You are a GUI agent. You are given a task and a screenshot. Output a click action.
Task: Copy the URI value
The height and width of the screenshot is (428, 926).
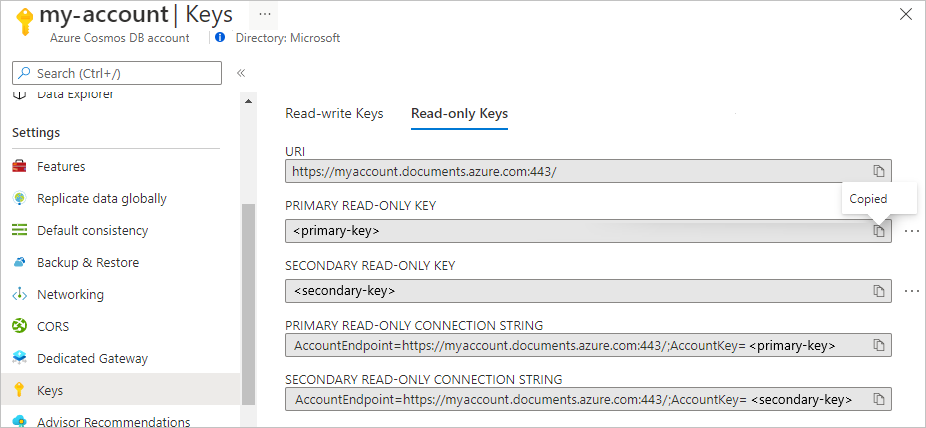coord(879,171)
